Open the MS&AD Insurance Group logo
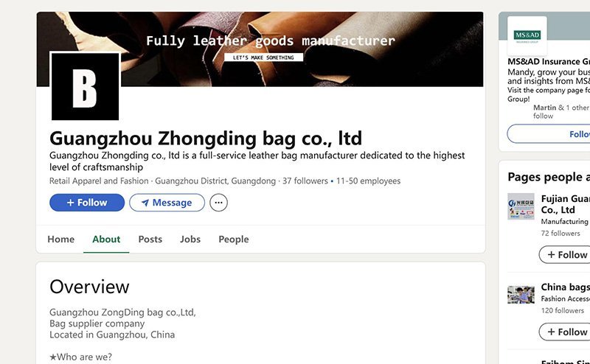This screenshot has width=590, height=364. click(x=527, y=35)
